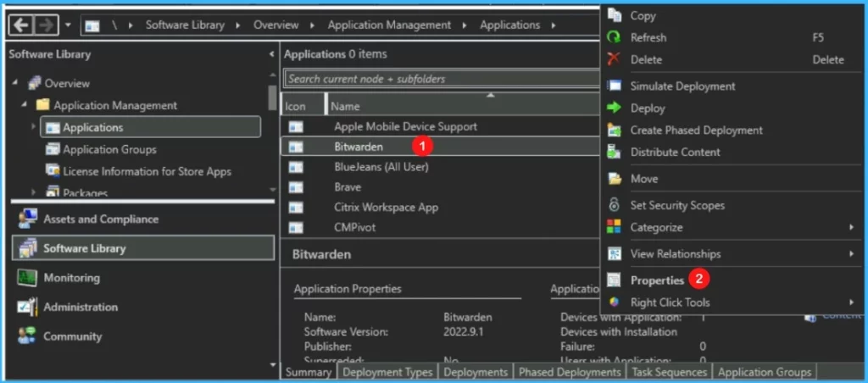
Task: Select the CMPivot application row
Action: click(x=442, y=227)
